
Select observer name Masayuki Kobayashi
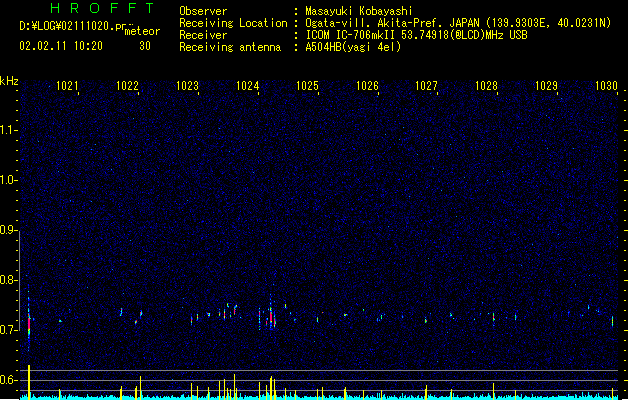359,11
